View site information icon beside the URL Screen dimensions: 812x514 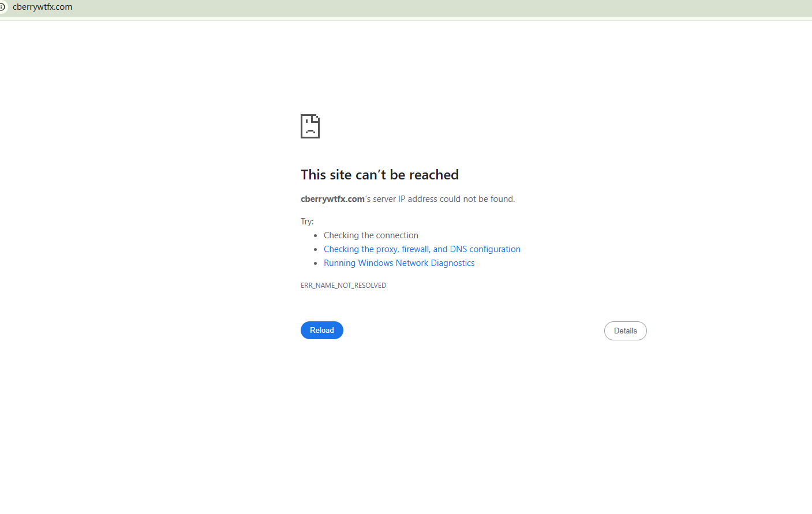point(2,7)
